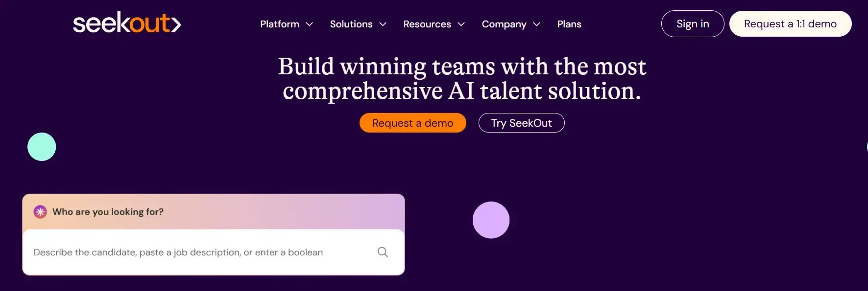This screenshot has height=291, width=868.
Task: Expand the Resources chevron arrow
Action: tap(461, 24)
